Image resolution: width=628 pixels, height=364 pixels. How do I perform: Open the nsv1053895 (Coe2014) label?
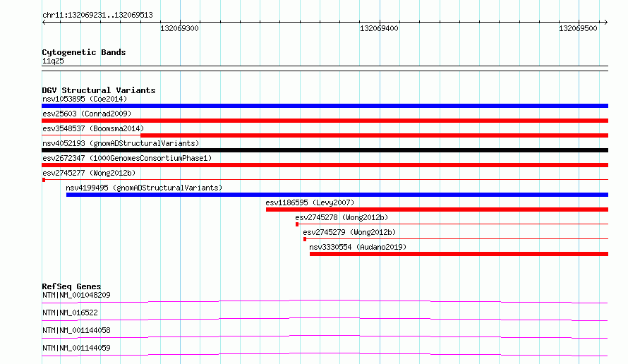point(85,99)
